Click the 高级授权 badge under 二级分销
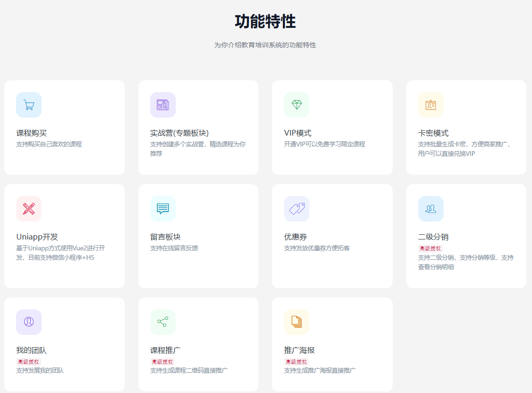The width and height of the screenshot is (532, 393). pos(430,248)
